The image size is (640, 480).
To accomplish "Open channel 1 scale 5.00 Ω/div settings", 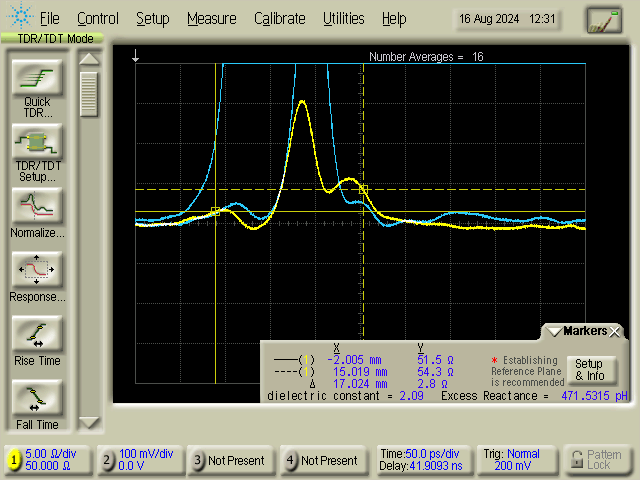I will coord(51,454).
